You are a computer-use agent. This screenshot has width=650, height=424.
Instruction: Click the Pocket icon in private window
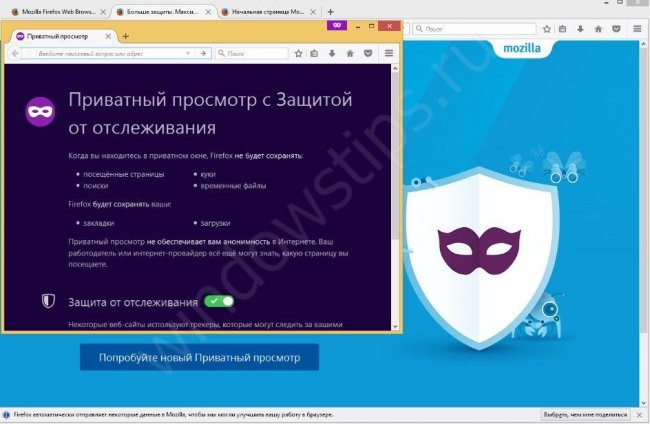pos(368,53)
